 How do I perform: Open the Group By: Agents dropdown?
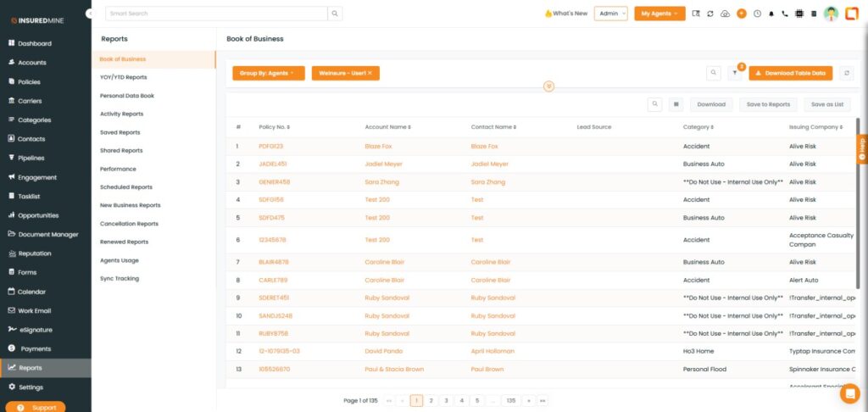coord(268,74)
